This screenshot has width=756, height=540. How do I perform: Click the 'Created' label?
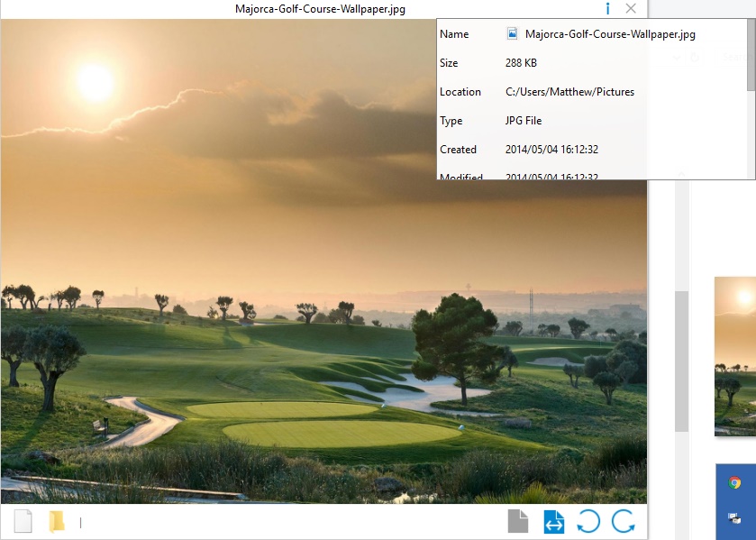[458, 150]
